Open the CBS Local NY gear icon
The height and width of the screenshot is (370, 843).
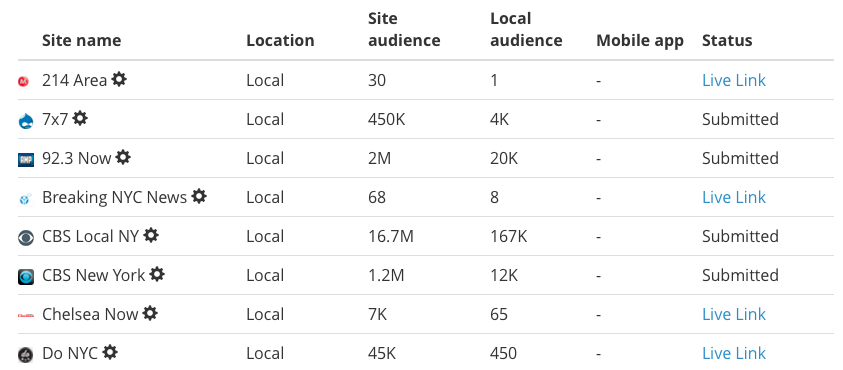151,235
